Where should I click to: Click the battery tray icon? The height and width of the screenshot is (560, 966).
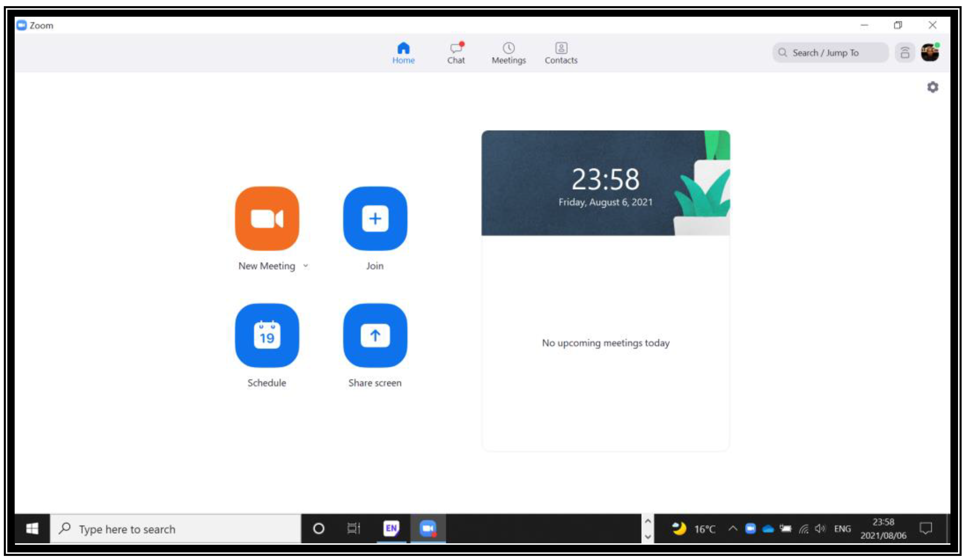pyautogui.click(x=785, y=529)
